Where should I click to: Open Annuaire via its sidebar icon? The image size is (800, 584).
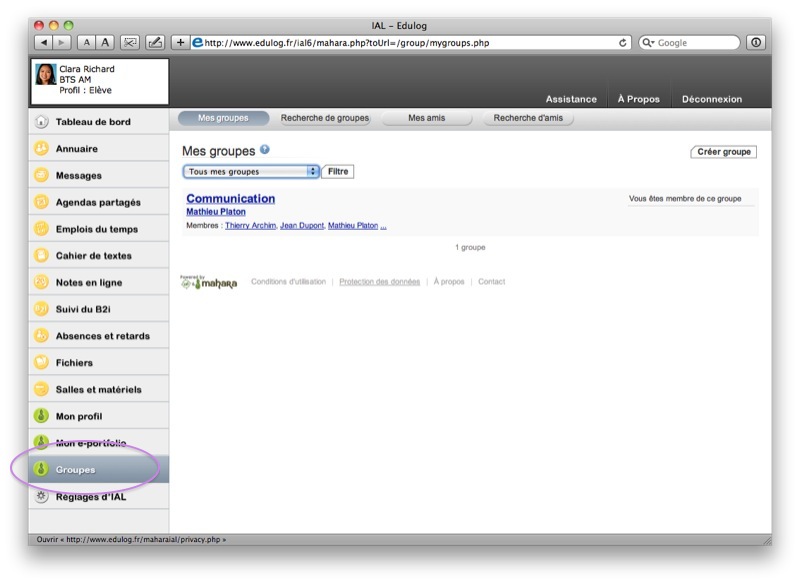41,149
